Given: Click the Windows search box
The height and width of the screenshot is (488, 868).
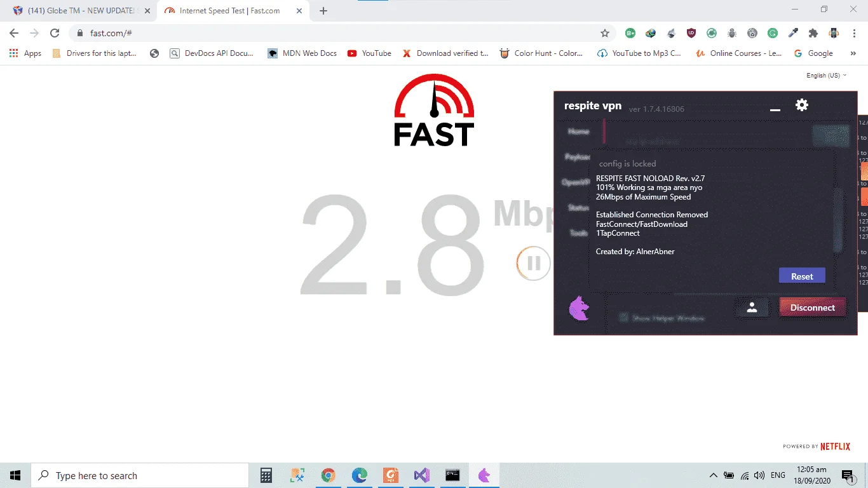Looking at the screenshot, I should click(140, 475).
